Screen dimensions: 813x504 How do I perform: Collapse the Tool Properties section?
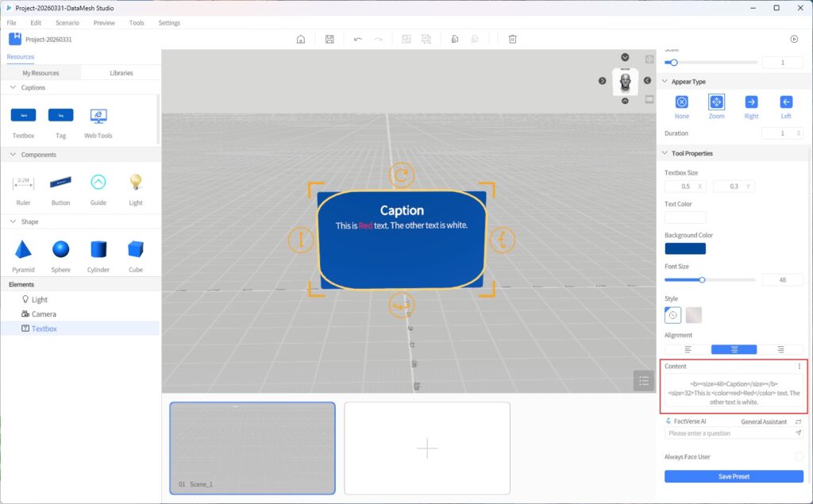click(665, 153)
